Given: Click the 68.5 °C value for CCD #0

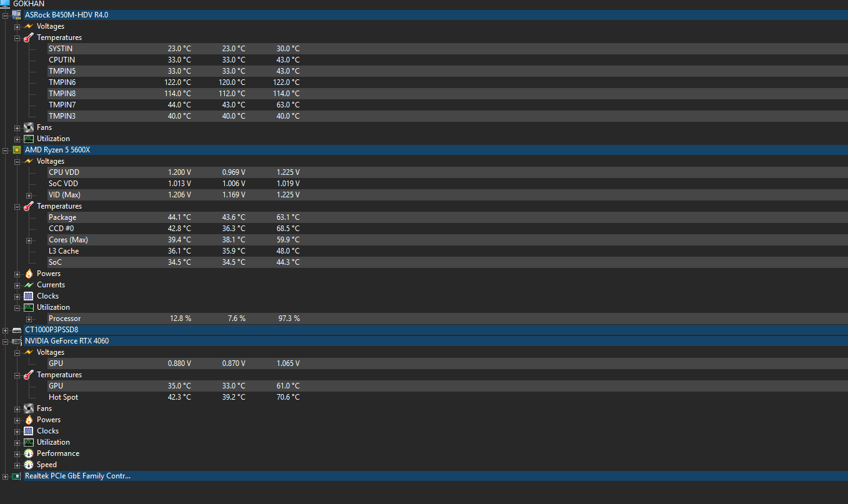Looking at the screenshot, I should 288,229.
